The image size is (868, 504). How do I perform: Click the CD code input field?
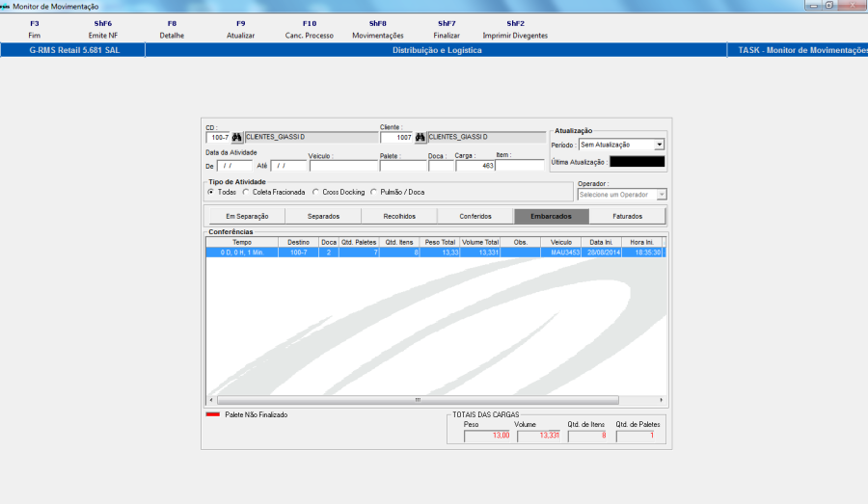(x=218, y=137)
